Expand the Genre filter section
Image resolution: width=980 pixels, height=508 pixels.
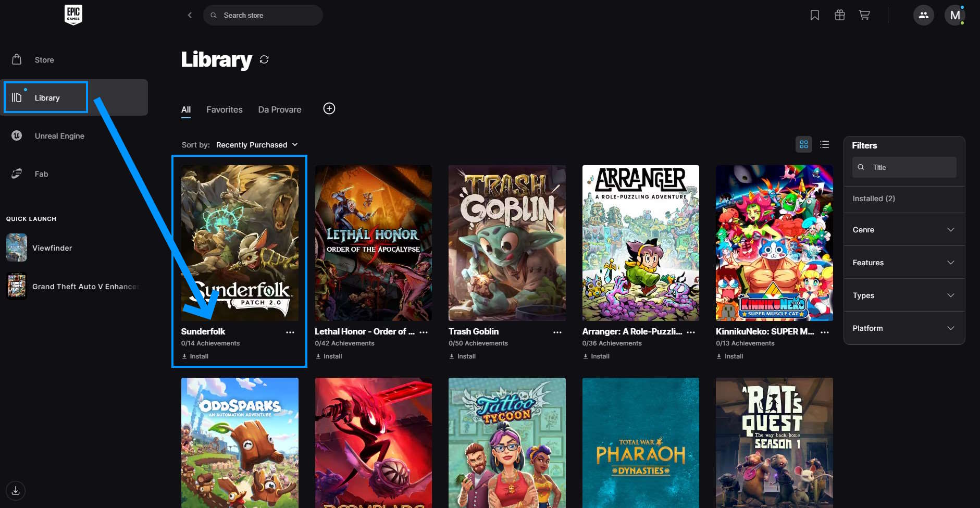904,230
